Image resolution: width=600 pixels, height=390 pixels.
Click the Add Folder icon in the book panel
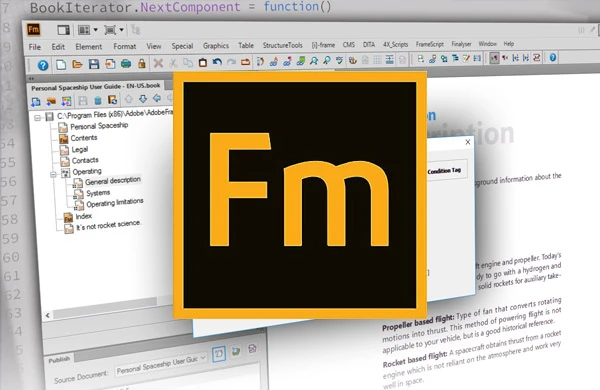pos(51,101)
